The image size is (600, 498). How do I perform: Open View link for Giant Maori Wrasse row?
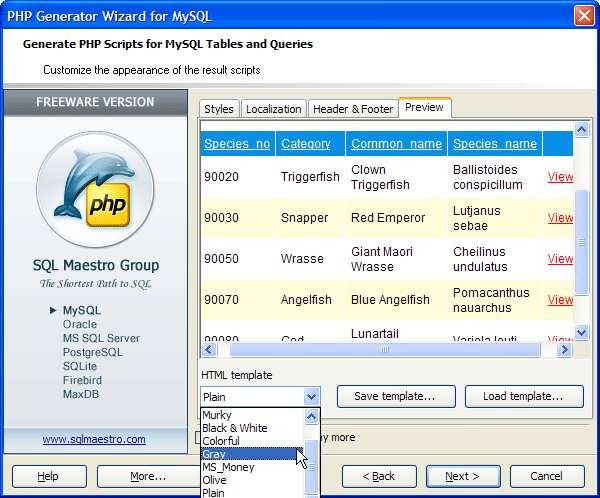click(560, 259)
